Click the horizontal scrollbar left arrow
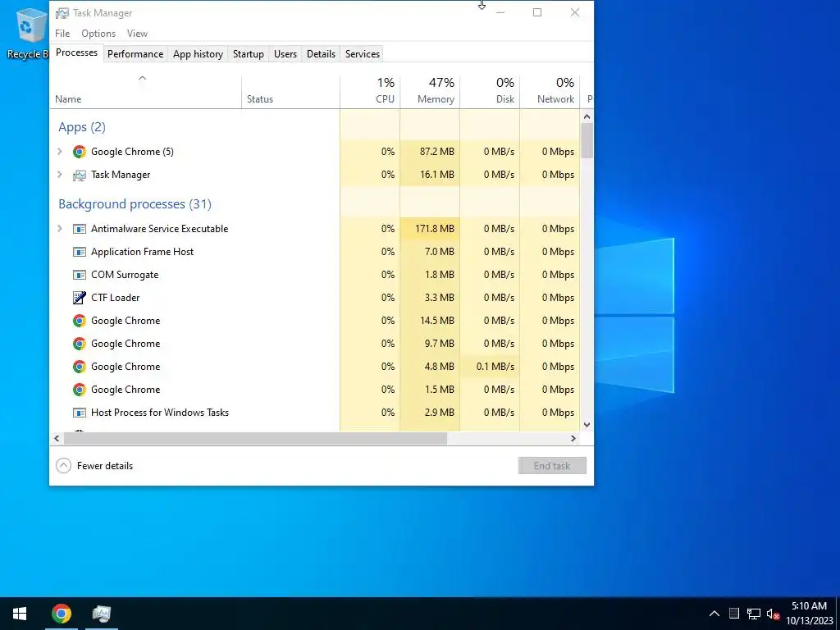This screenshot has height=630, width=840. pos(57,438)
